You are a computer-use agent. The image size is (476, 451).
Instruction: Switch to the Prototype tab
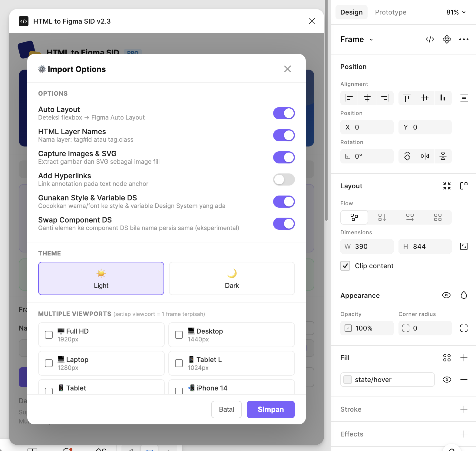pyautogui.click(x=391, y=12)
